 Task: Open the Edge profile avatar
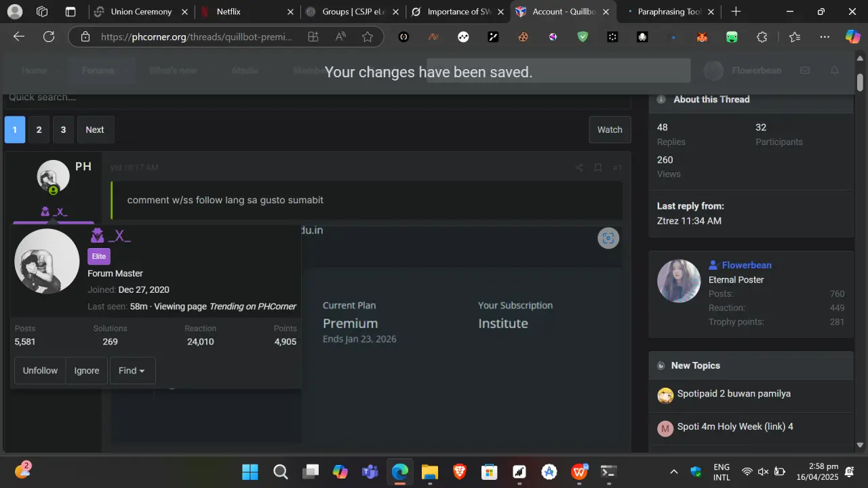pyautogui.click(x=14, y=12)
